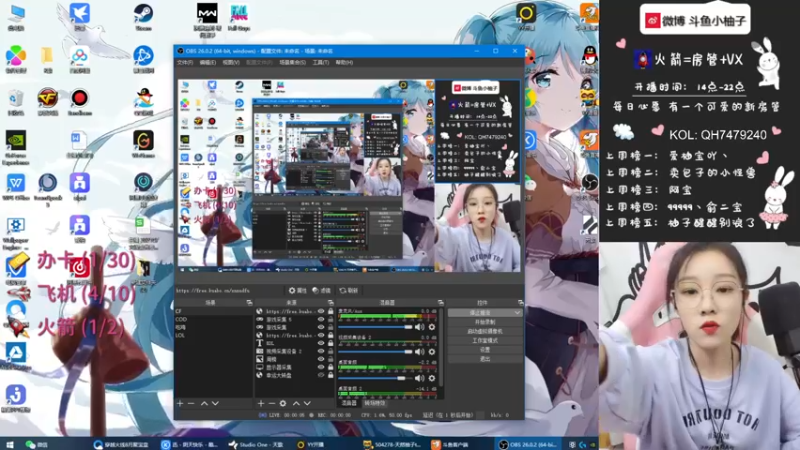Mute the 桌面音频 speaker icon
Image resolution: width=800 pixels, height=450 pixels.
click(420, 378)
